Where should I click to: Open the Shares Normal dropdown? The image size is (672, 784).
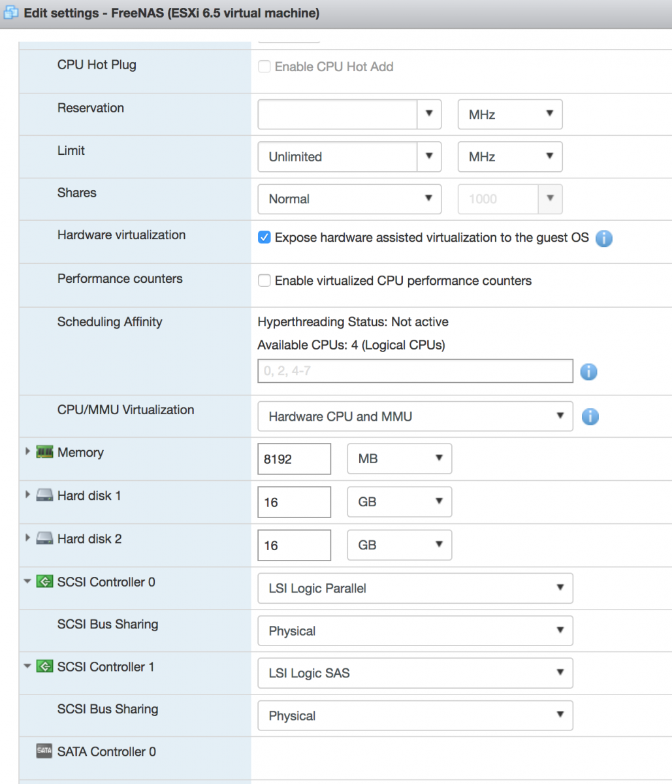click(x=349, y=199)
